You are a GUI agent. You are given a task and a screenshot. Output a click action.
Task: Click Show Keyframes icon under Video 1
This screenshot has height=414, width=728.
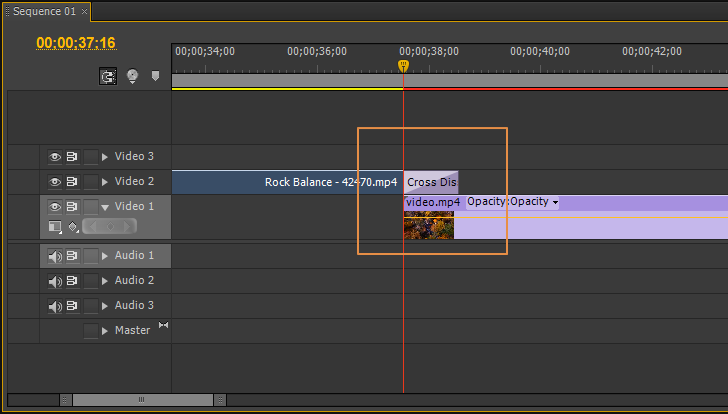(x=73, y=226)
